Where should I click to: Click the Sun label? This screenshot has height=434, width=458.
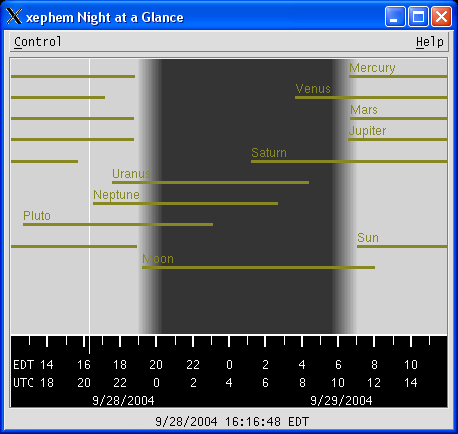coord(368,238)
